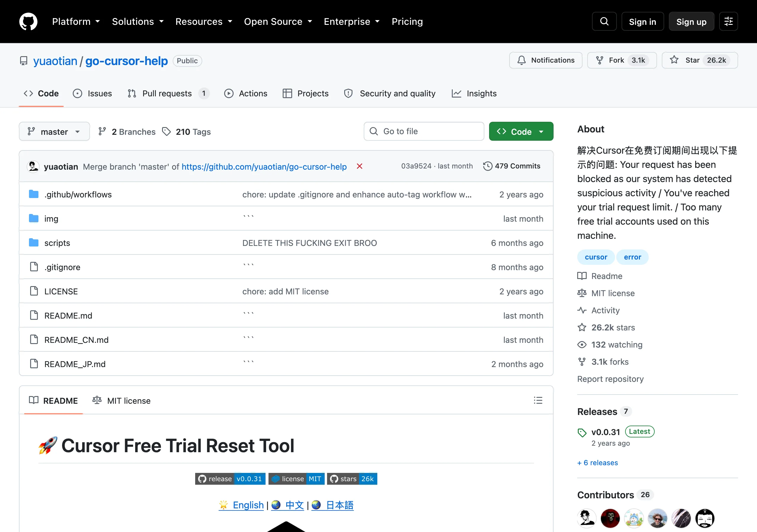This screenshot has height=532, width=757.
Task: Click the pulse icon beside Activity
Action: 582,310
